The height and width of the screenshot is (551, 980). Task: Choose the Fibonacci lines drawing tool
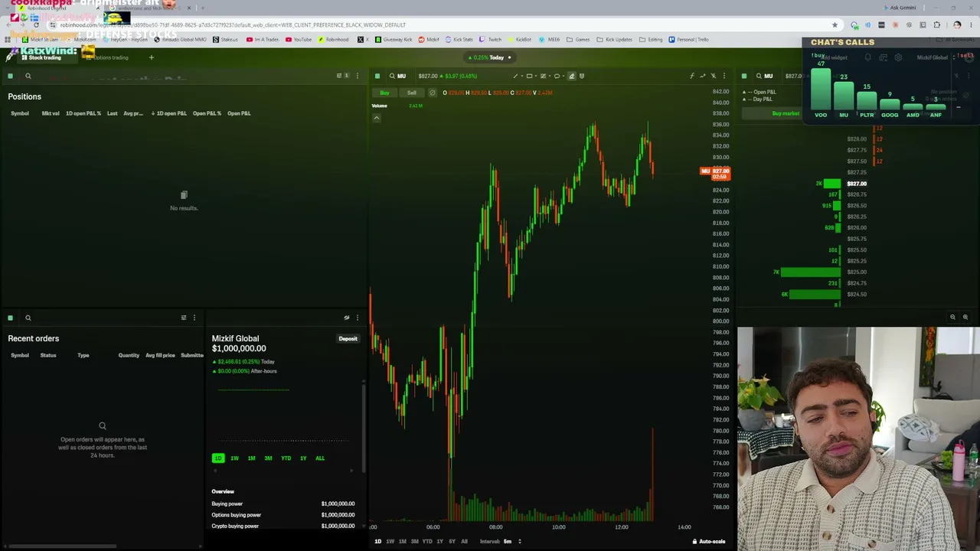(543, 76)
